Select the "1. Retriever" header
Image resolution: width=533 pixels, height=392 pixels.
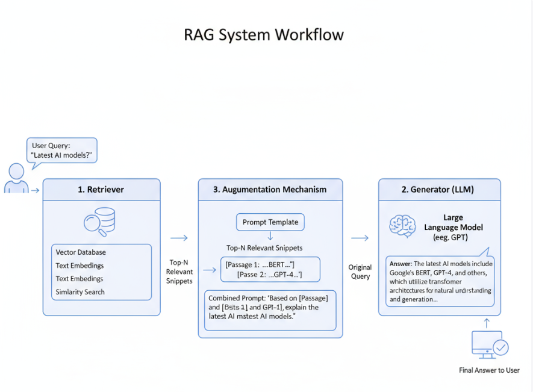101,190
